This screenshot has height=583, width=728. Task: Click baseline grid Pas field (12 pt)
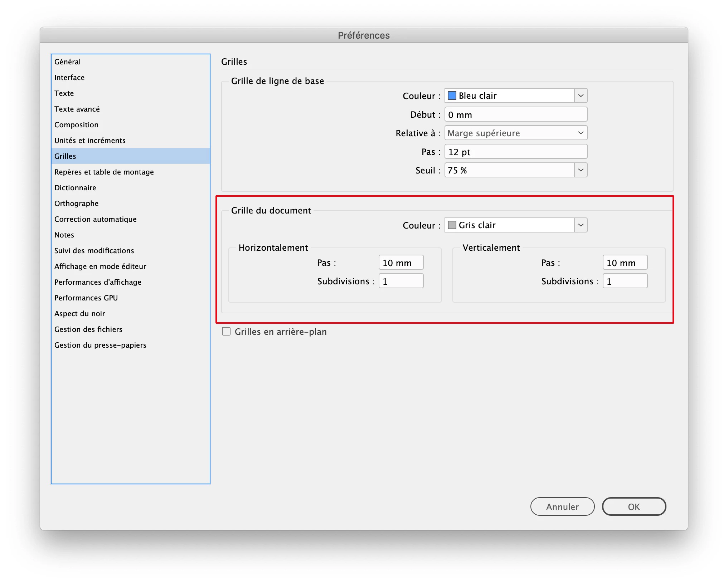pos(515,152)
